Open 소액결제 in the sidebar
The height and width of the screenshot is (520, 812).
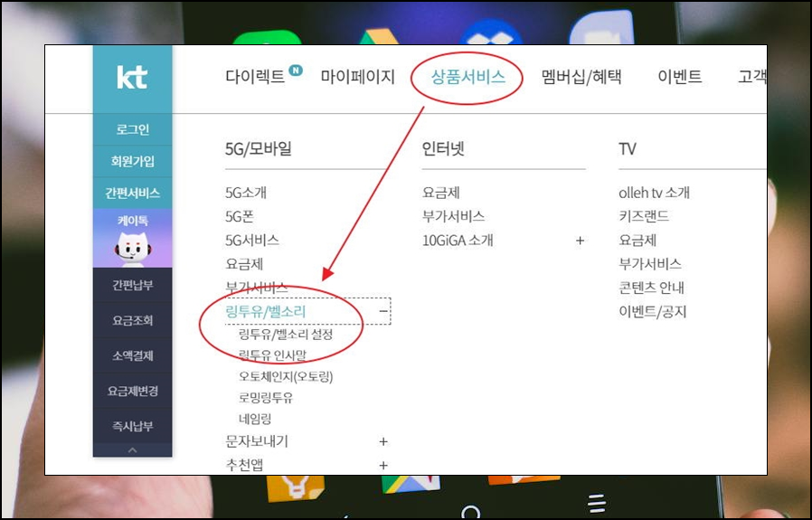pyautogui.click(x=133, y=355)
